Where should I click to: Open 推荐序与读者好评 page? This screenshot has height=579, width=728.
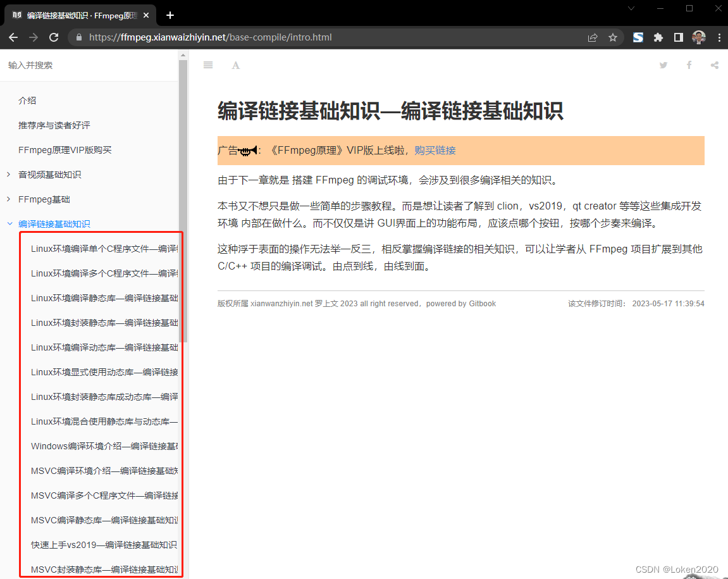(54, 125)
